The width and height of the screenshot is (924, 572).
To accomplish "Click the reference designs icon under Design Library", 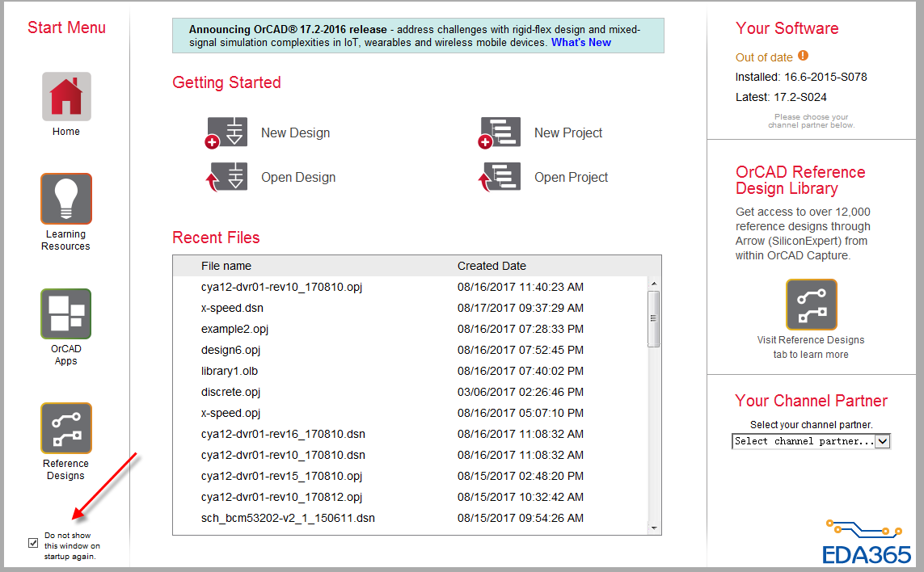I will pos(811,305).
